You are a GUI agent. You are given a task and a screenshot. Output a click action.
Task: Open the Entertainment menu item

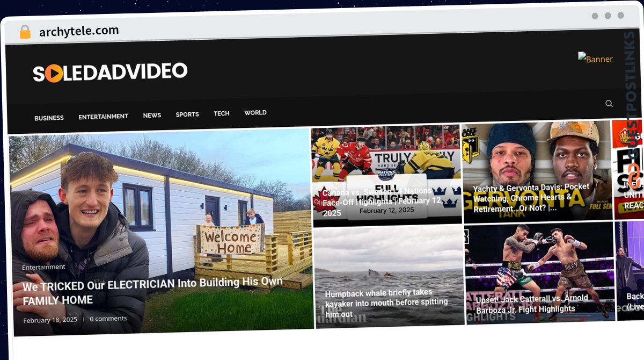103,116
